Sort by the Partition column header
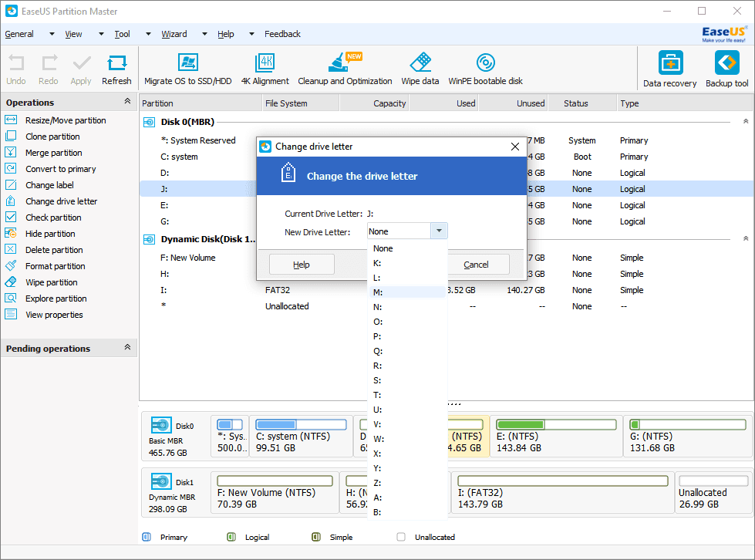Viewport: 755px width, 560px height. pos(201,103)
